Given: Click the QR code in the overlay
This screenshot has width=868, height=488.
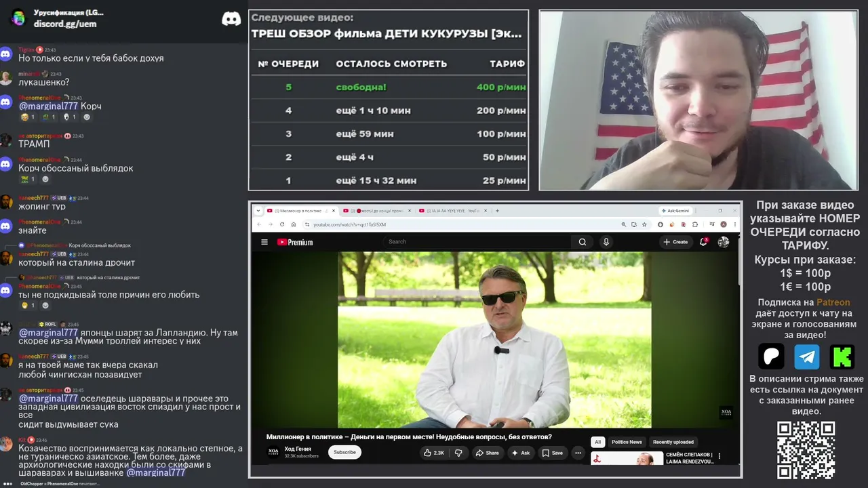Looking at the screenshot, I should [806, 450].
